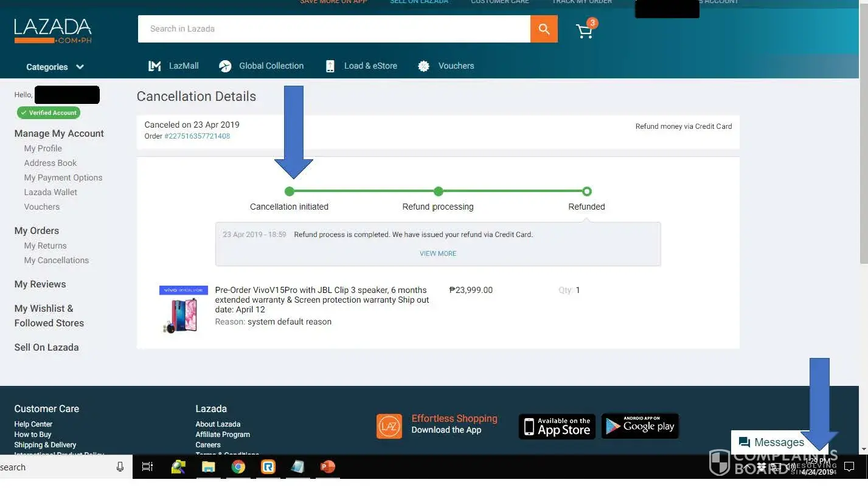Open the Messages chat icon
This screenshot has width=868, height=488.
(x=744, y=442)
